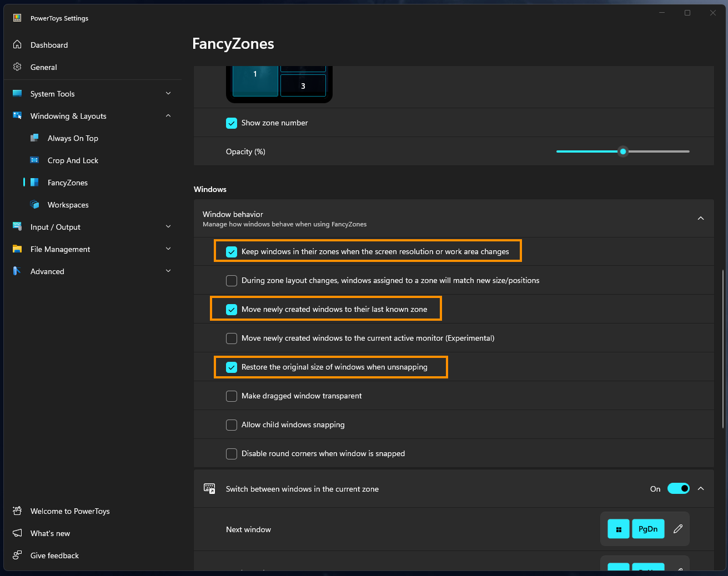Click the Workspaces icon

34,205
